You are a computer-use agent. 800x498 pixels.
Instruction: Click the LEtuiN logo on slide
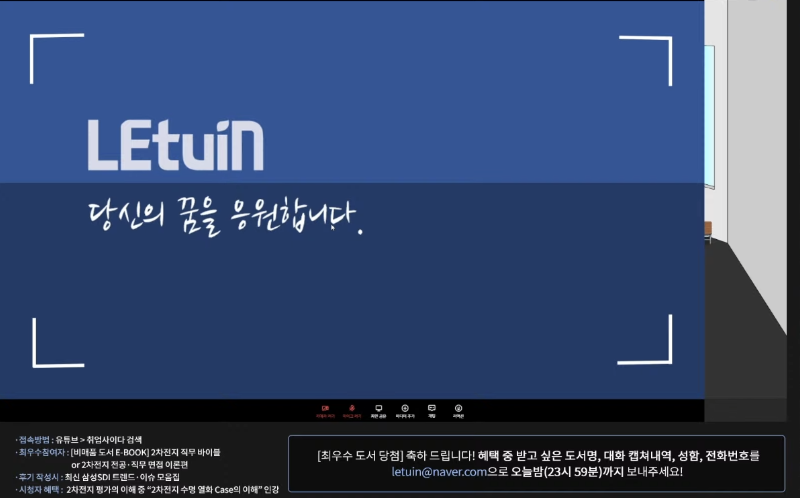[x=175, y=146]
